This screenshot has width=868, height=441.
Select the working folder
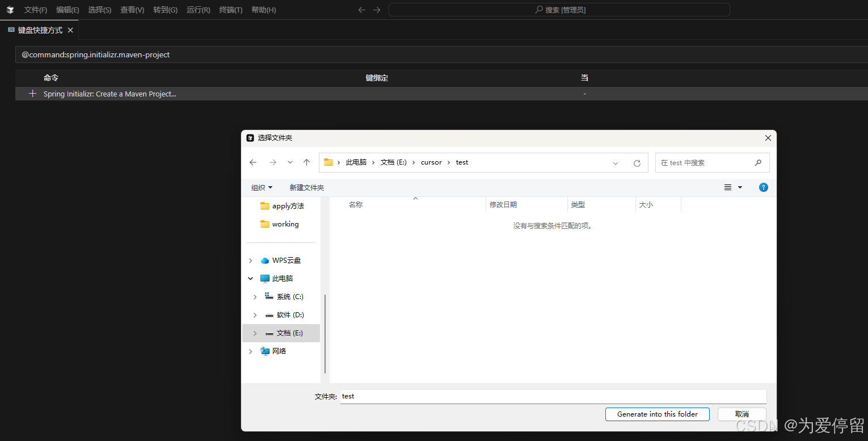pos(279,224)
